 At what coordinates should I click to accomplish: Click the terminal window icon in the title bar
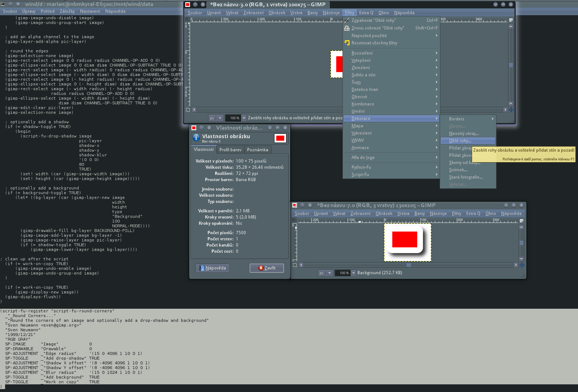coord(3,4)
